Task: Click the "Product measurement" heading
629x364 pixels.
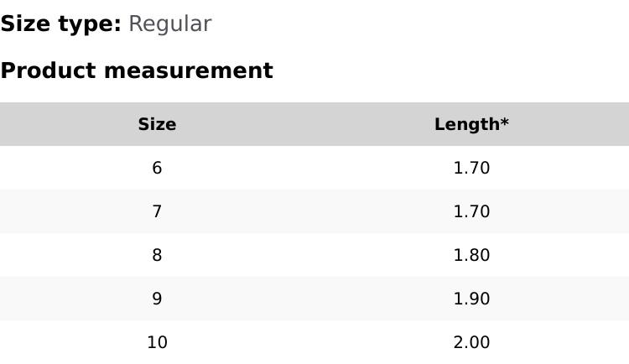Action: (x=137, y=70)
